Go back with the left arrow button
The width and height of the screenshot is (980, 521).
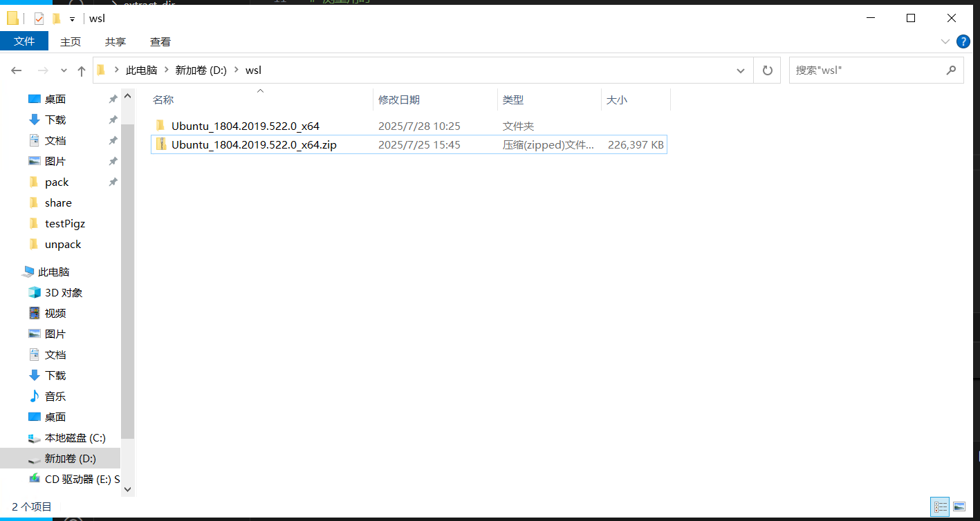(x=17, y=70)
